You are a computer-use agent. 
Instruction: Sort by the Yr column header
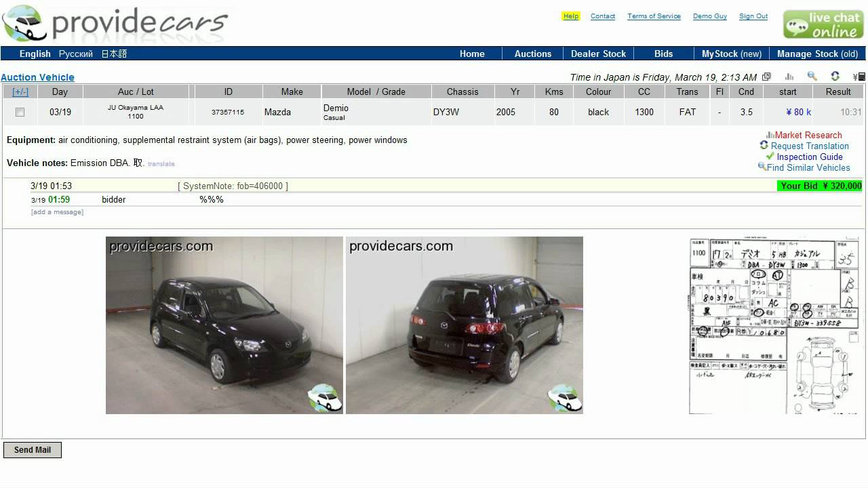click(x=515, y=91)
